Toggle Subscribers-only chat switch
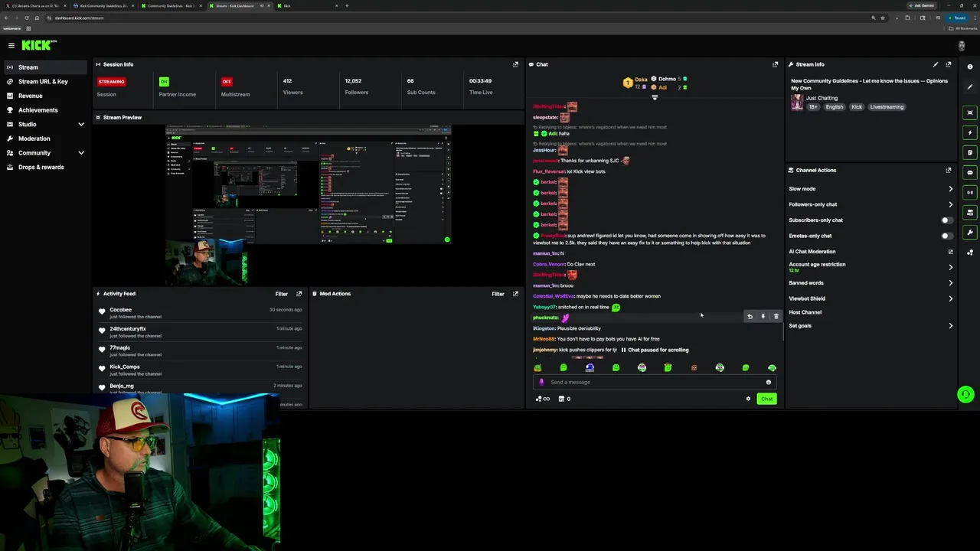The image size is (980, 551). (948, 220)
